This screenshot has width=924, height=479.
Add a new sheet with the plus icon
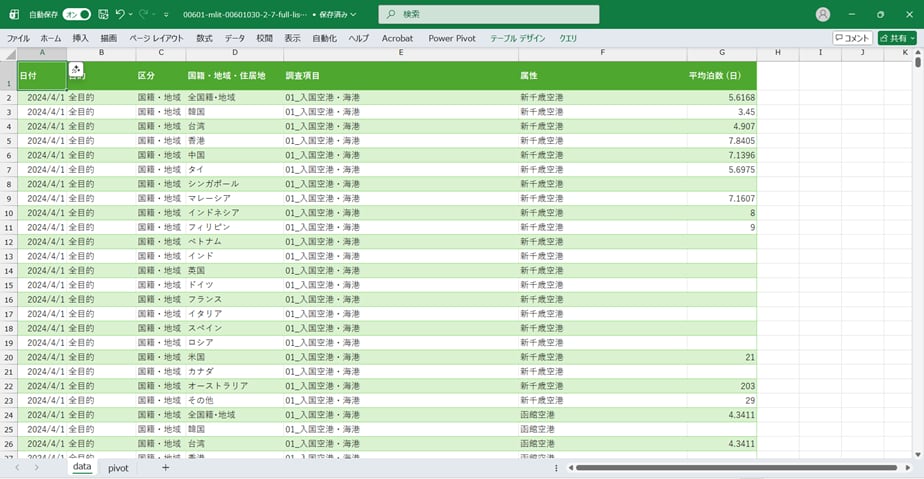(165, 467)
